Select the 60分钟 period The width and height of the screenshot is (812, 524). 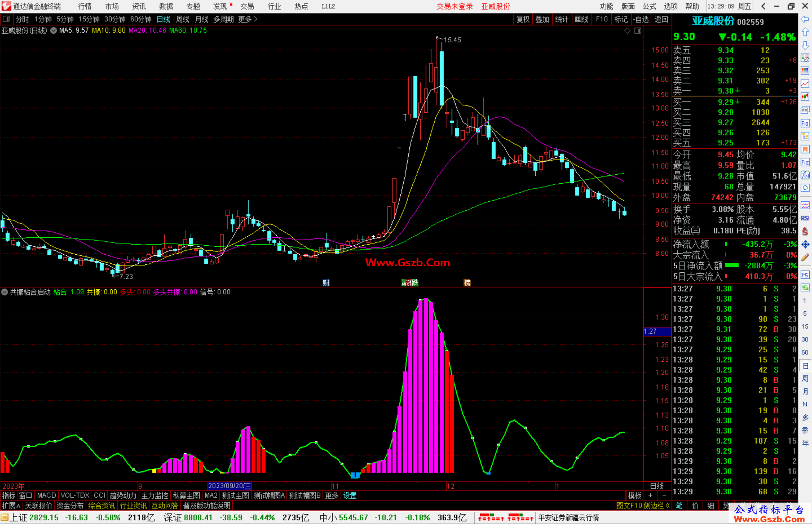click(x=141, y=19)
